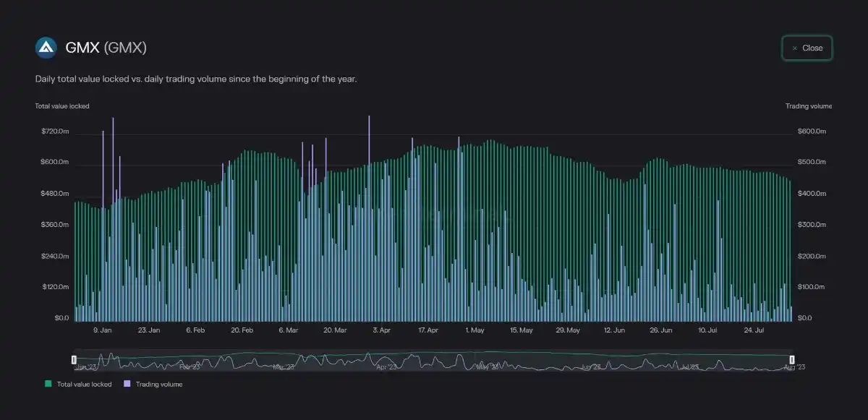Click the right range navigator handle

pyautogui.click(x=792, y=359)
